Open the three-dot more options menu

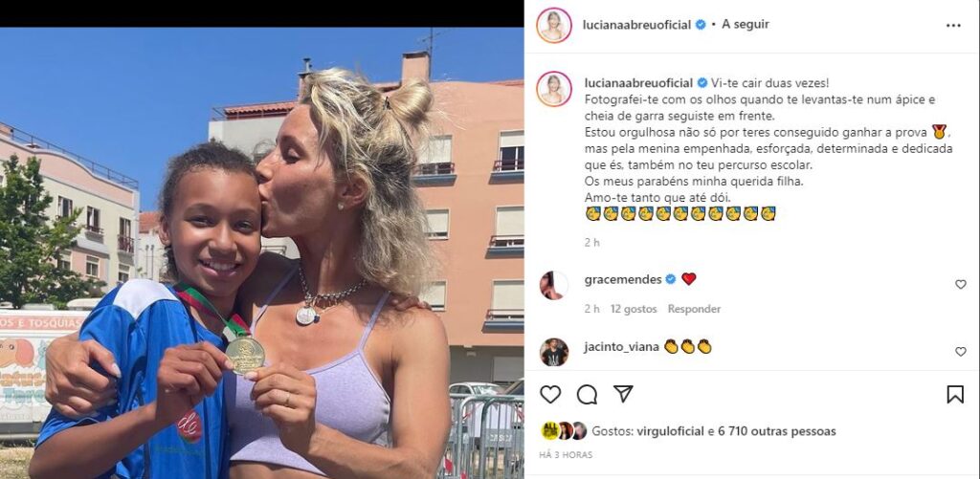pos(953,26)
